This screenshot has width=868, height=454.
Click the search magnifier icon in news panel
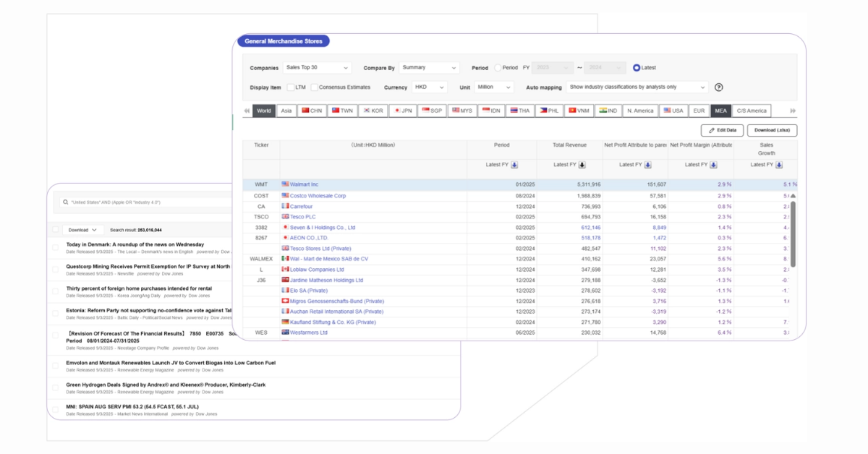(66, 203)
